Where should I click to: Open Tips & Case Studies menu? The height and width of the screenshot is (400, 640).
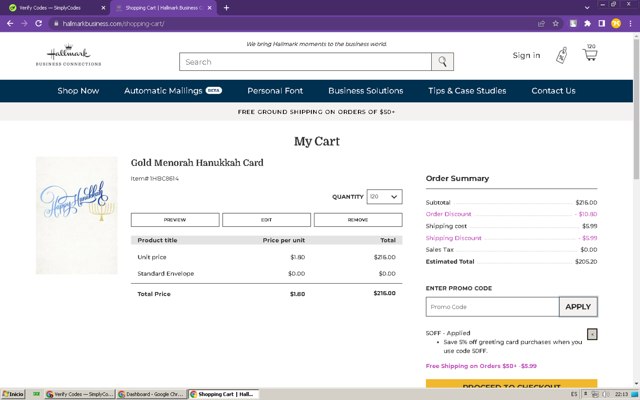tap(467, 91)
